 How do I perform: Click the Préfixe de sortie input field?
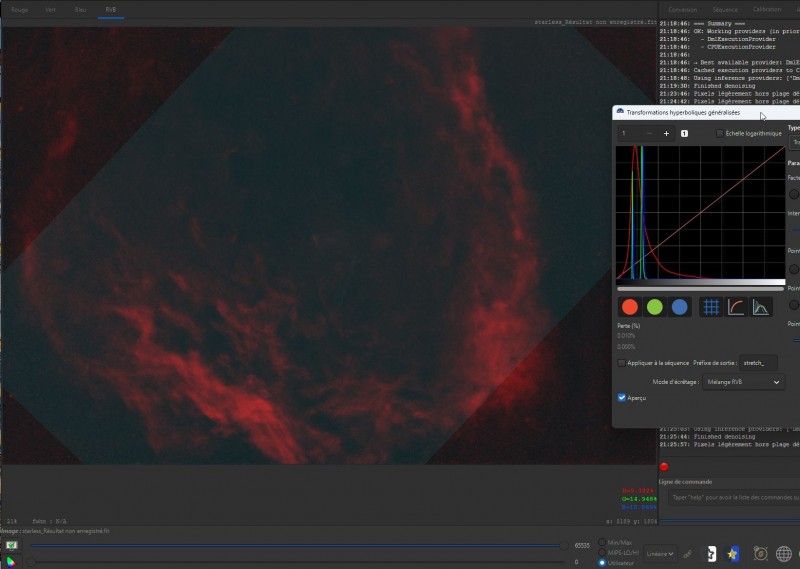click(x=759, y=363)
